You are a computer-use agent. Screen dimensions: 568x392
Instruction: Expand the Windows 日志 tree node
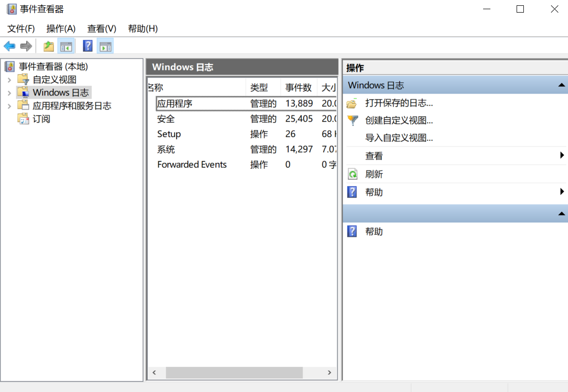coord(9,93)
